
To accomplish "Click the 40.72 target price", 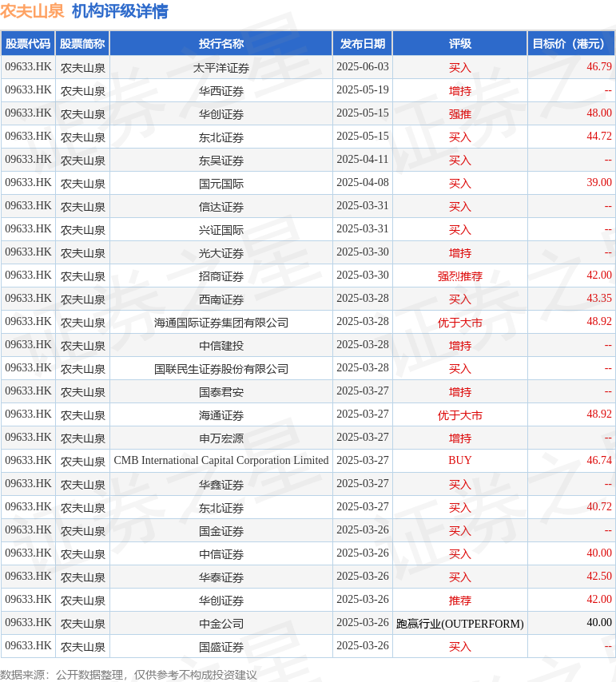I will click(x=599, y=507).
